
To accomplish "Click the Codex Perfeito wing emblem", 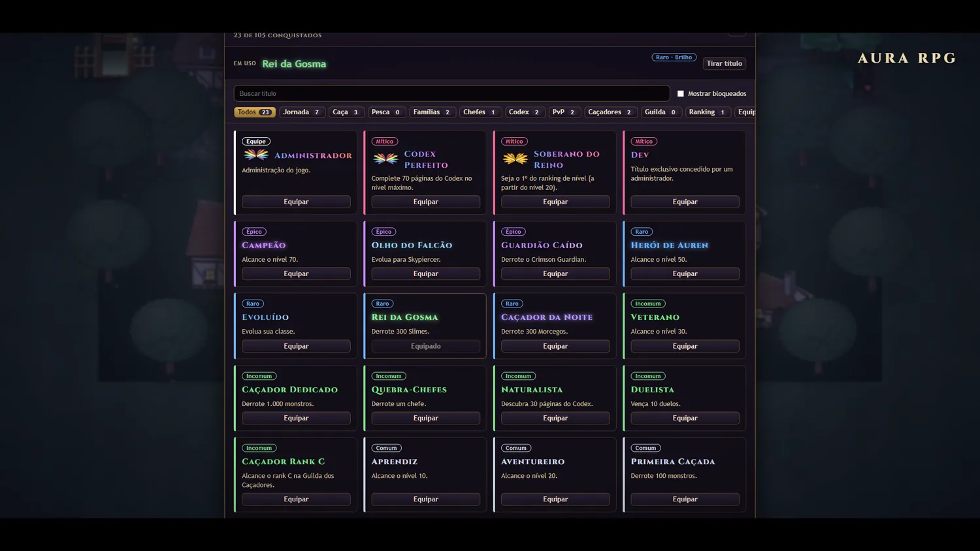I will (x=385, y=159).
